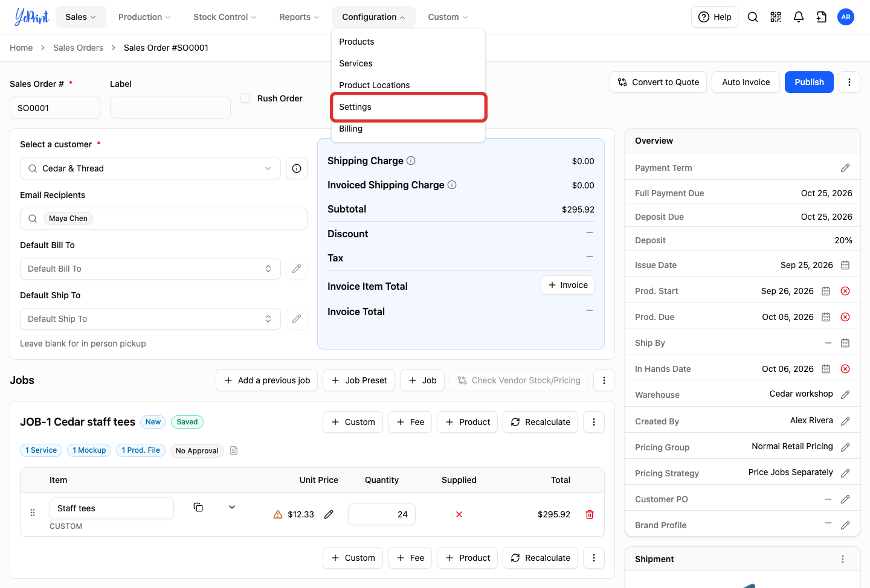Open the customer dropdown Cedar & Thread
The width and height of the screenshot is (870, 588).
pos(150,168)
